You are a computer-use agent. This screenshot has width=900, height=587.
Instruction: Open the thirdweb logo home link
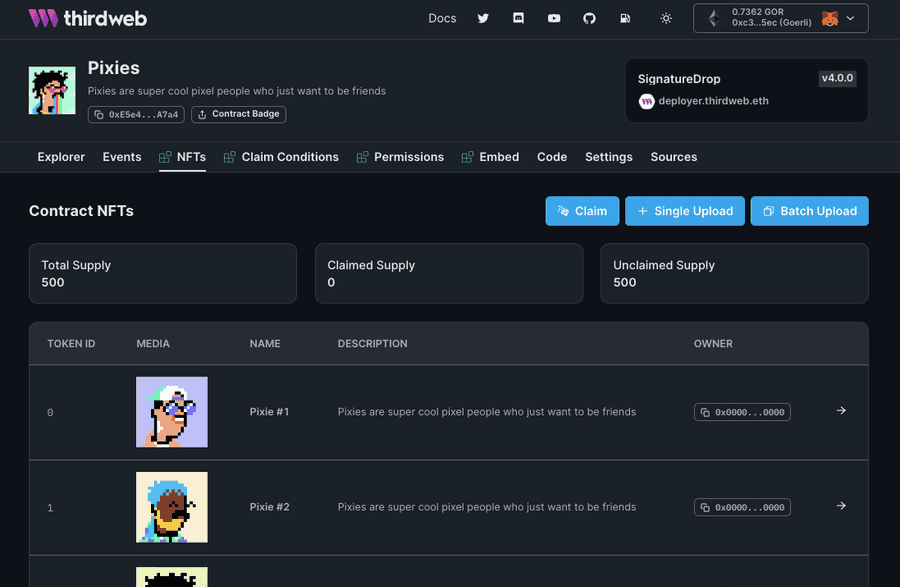(x=88, y=18)
